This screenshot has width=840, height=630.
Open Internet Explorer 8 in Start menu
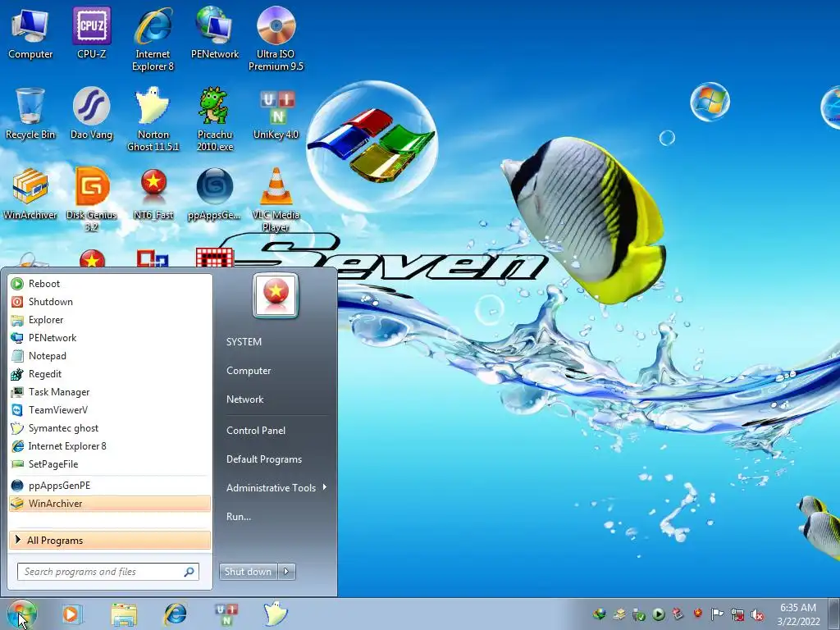coord(110,446)
